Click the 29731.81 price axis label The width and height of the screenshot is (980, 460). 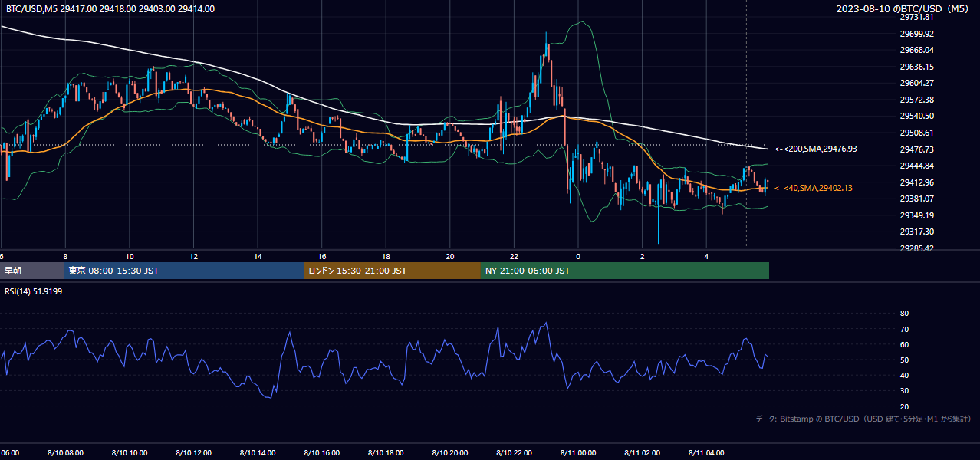click(916, 17)
